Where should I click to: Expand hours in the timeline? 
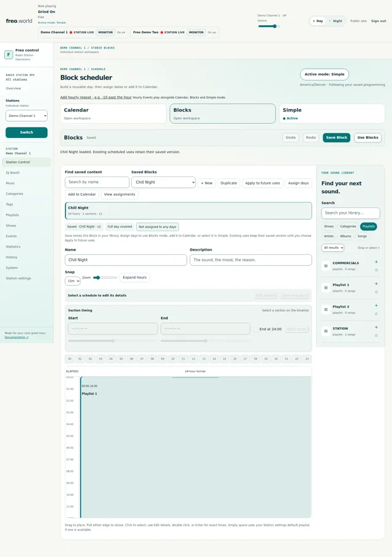135,278
